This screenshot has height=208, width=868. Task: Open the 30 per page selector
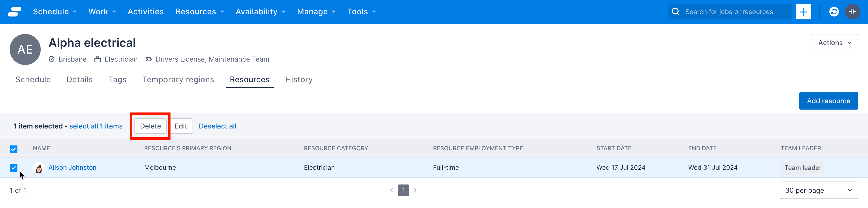[x=819, y=191]
